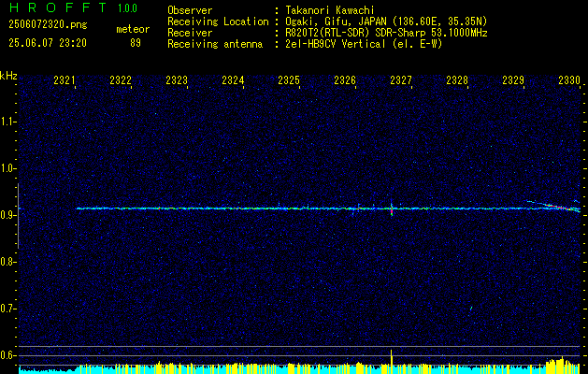588x374 pixels.
Task: Click the 0.6 kHz frequency label
Action: click(x=7, y=355)
